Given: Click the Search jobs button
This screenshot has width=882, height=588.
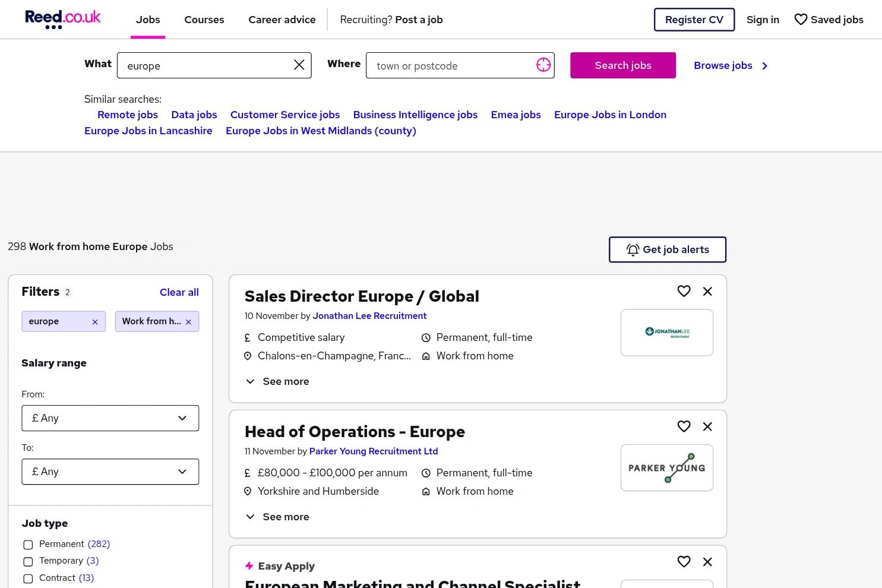Looking at the screenshot, I should click(x=623, y=65).
